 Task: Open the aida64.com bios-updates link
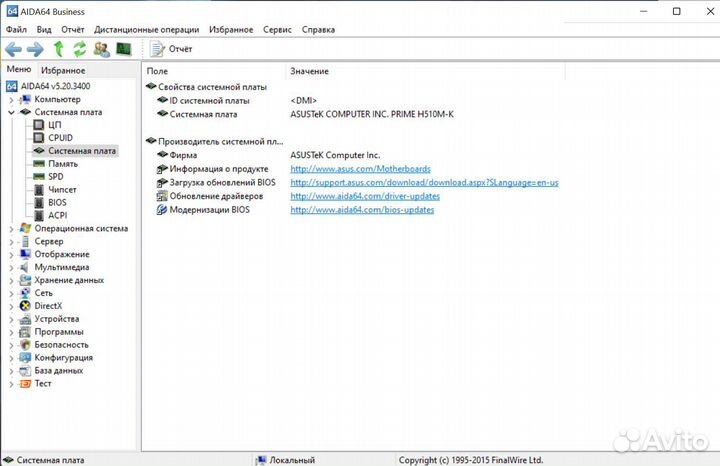coord(361,210)
